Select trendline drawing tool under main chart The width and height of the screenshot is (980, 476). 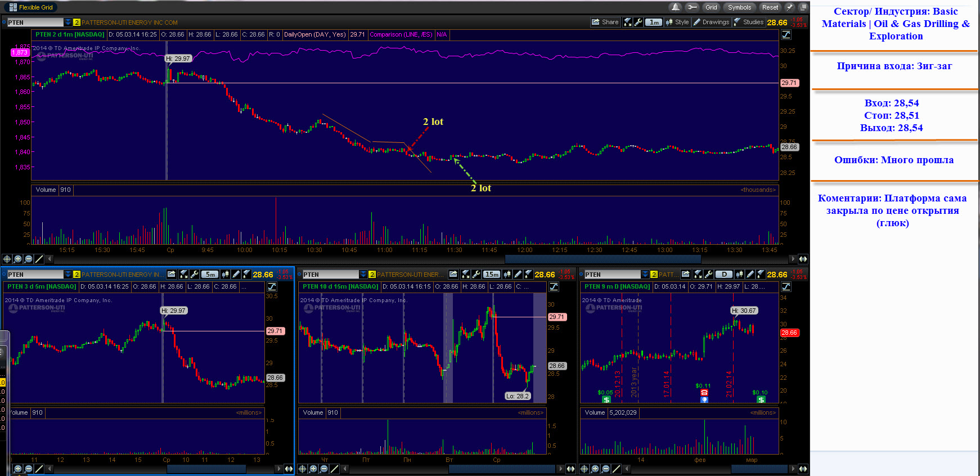click(39, 259)
